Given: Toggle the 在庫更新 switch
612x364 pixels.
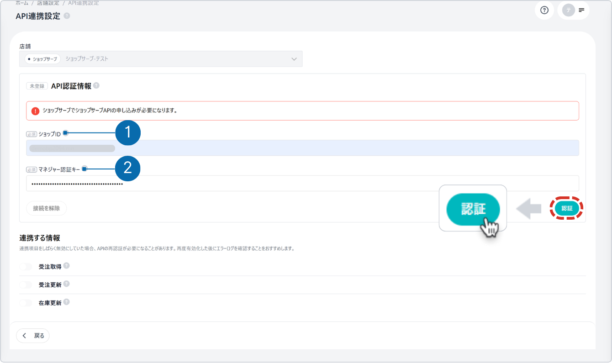Looking at the screenshot, I should (26, 303).
